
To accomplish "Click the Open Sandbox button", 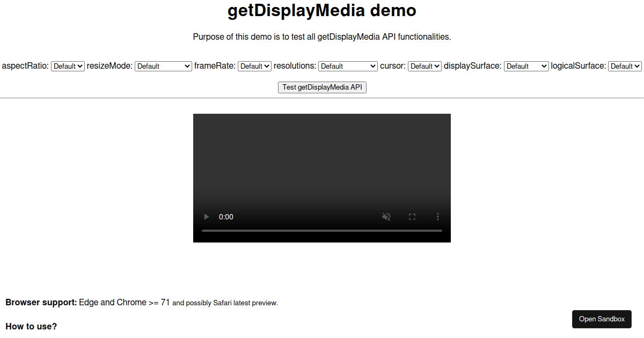I will coord(602,319).
